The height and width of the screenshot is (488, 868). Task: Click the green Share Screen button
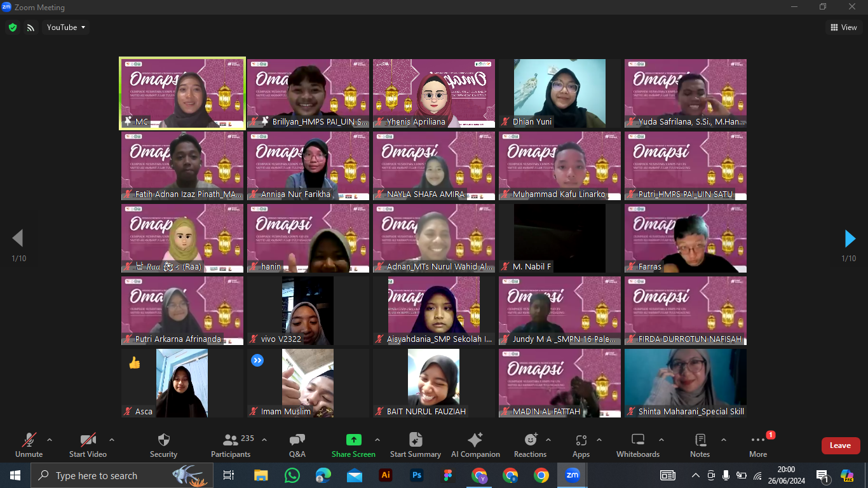[x=353, y=440]
